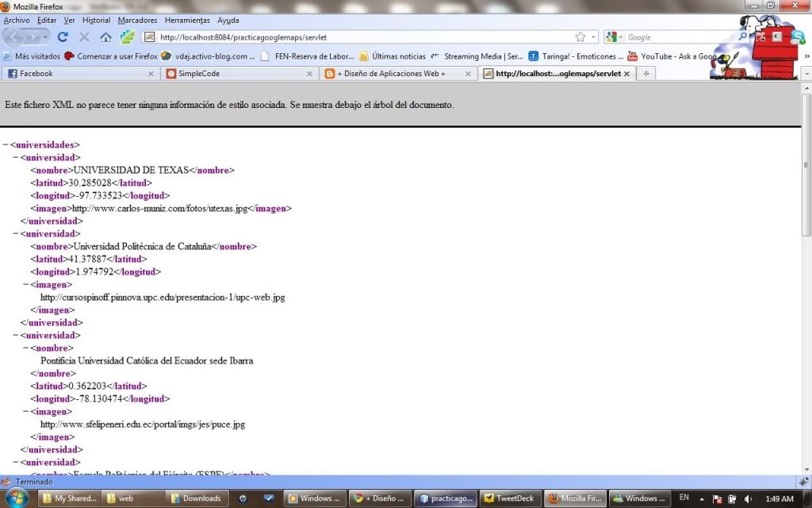Go to the Home page icon
Screen dimensions: 812x508
[x=105, y=37]
